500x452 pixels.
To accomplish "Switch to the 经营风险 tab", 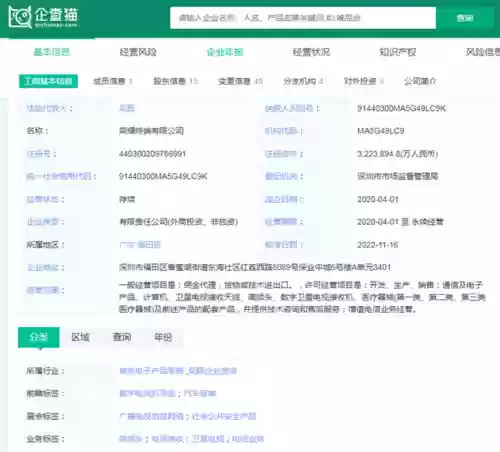I will point(138,52).
